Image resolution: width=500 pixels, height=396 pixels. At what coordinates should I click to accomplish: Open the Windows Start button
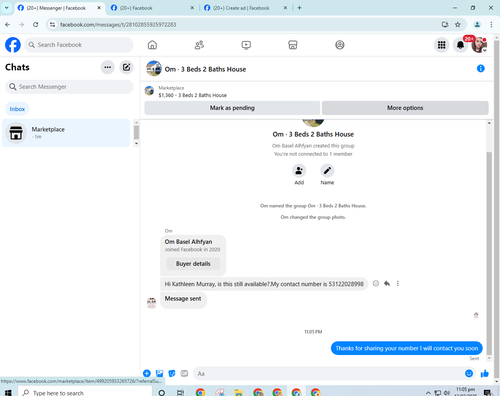point(8,392)
